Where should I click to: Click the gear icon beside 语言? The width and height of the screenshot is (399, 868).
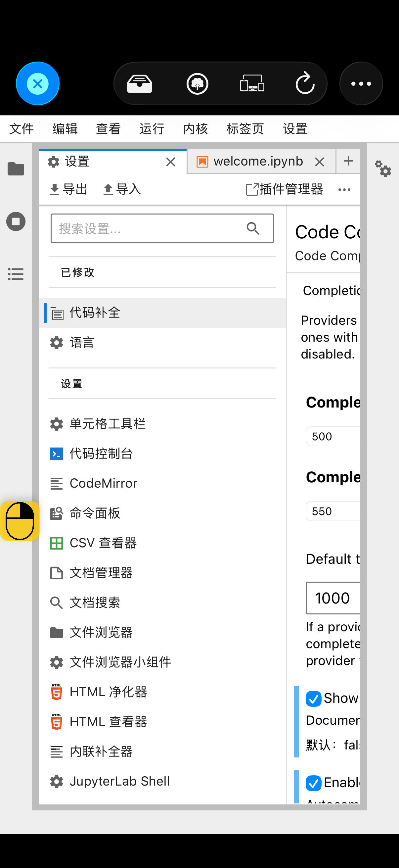57,343
